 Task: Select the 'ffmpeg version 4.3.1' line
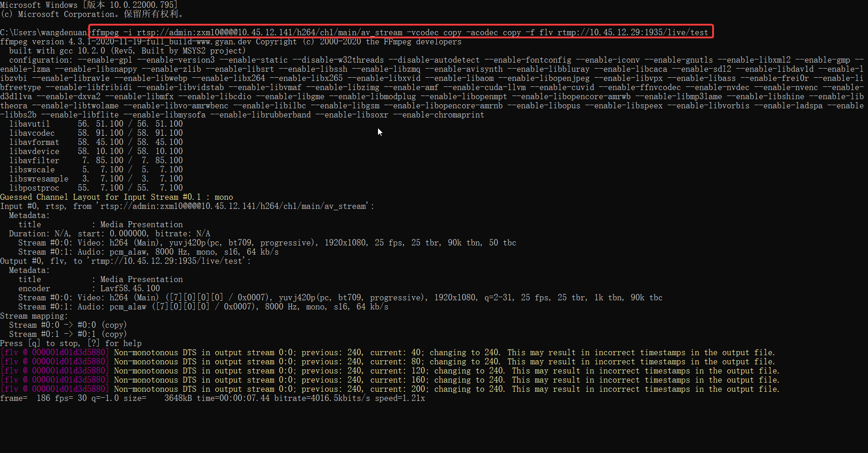coord(231,42)
